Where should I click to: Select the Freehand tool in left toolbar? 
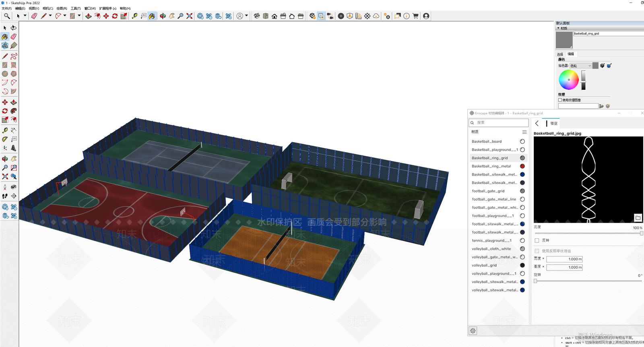(14, 56)
